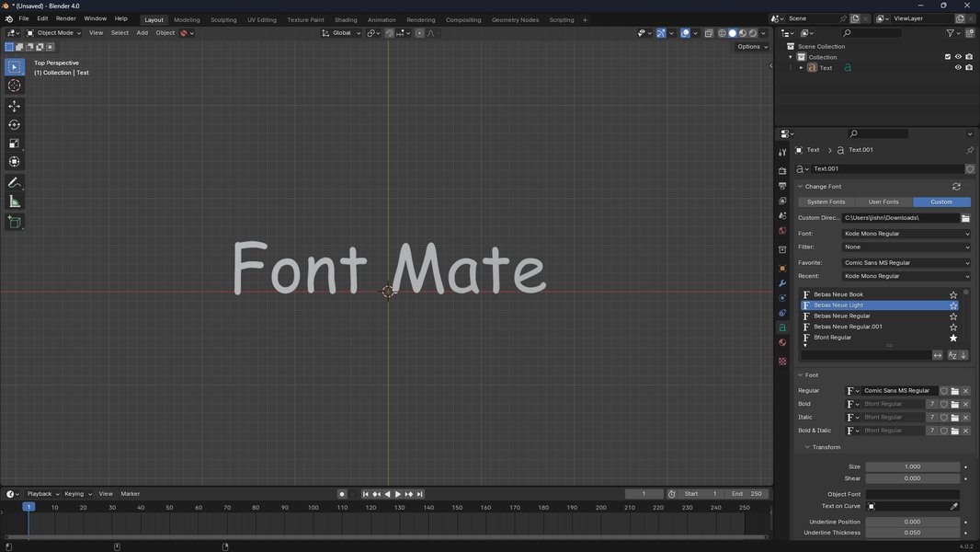Open the World properties tab
The image size is (980, 552).
[782, 231]
